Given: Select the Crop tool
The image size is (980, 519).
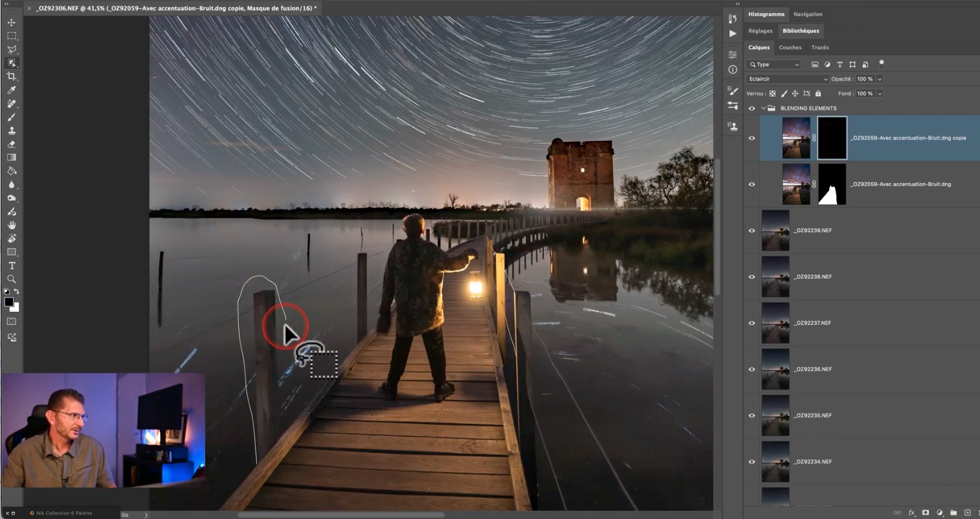Looking at the screenshot, I should coord(11,77).
